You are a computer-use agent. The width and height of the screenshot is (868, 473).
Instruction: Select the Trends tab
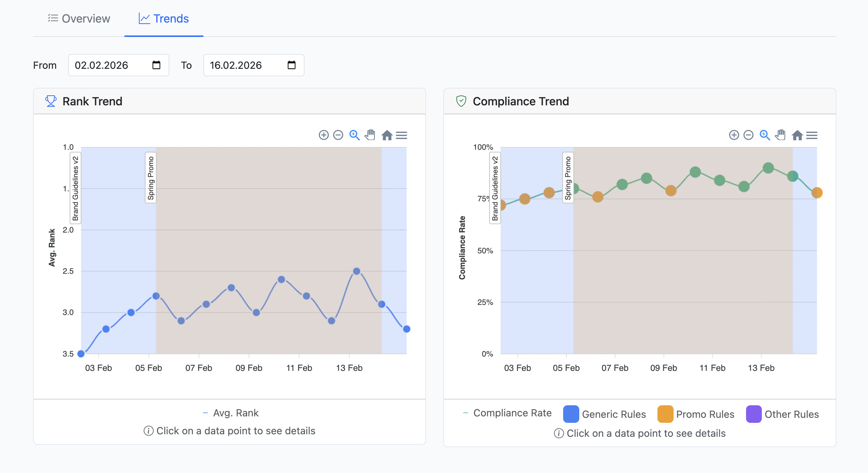pyautogui.click(x=164, y=19)
